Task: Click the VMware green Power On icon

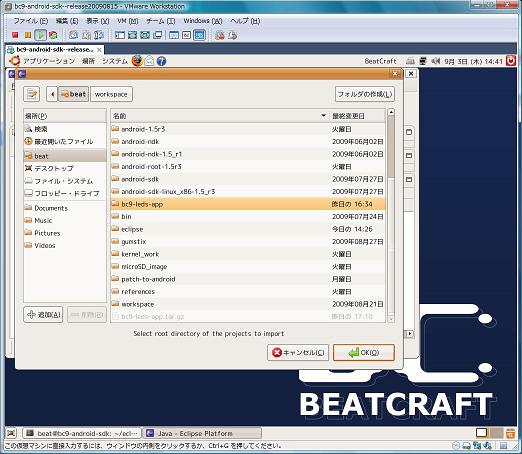Action: coord(40,35)
